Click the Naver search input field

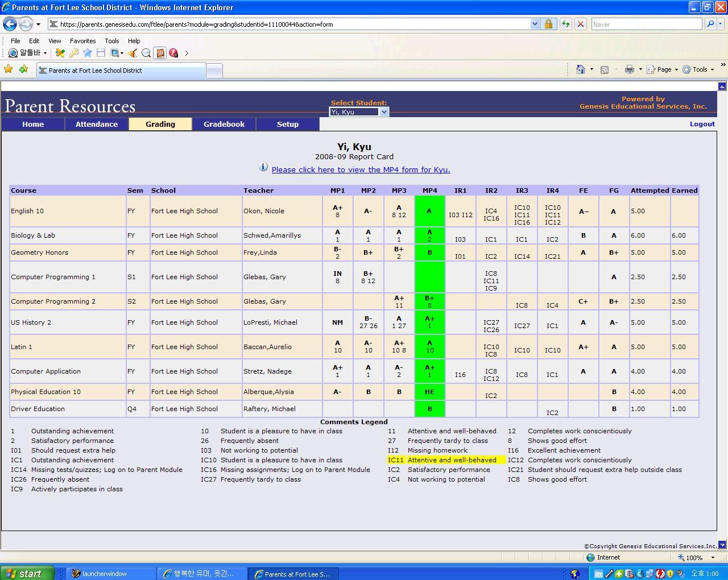click(x=646, y=24)
